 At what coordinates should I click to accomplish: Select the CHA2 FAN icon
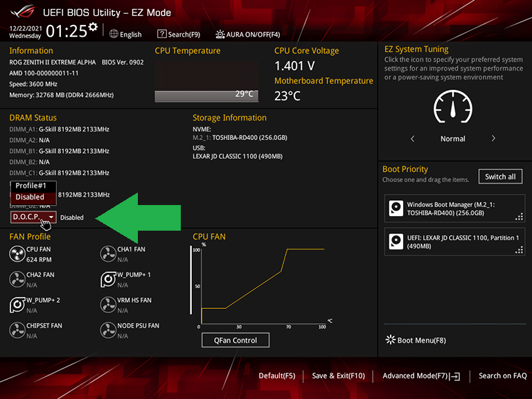click(17, 280)
